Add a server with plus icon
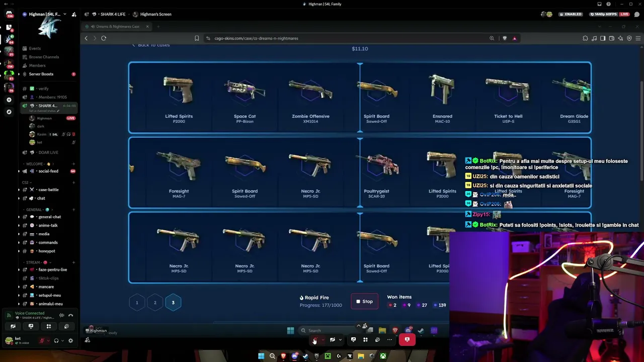The height and width of the screenshot is (362, 644). point(9,100)
